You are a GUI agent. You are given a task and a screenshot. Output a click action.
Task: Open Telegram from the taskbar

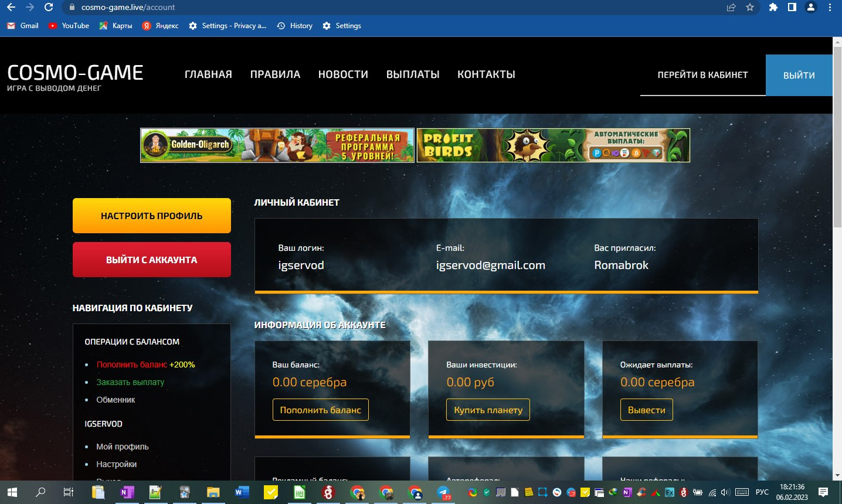[444, 492]
